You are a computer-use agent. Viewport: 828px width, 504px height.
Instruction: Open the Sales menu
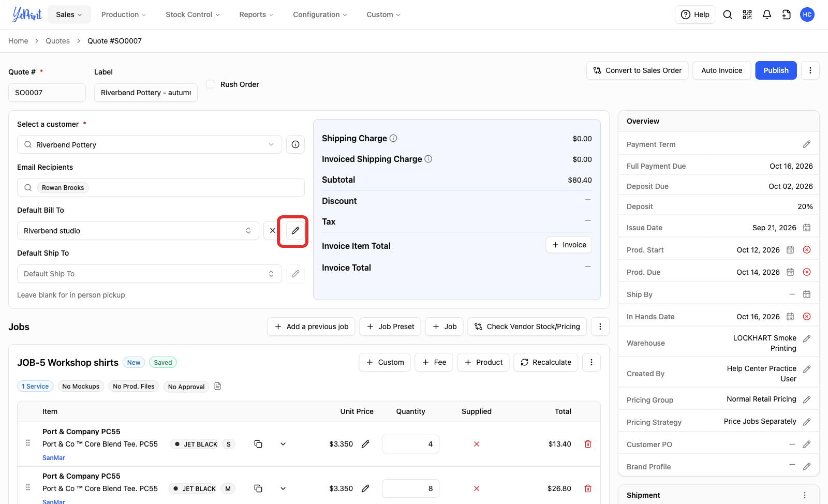point(69,14)
